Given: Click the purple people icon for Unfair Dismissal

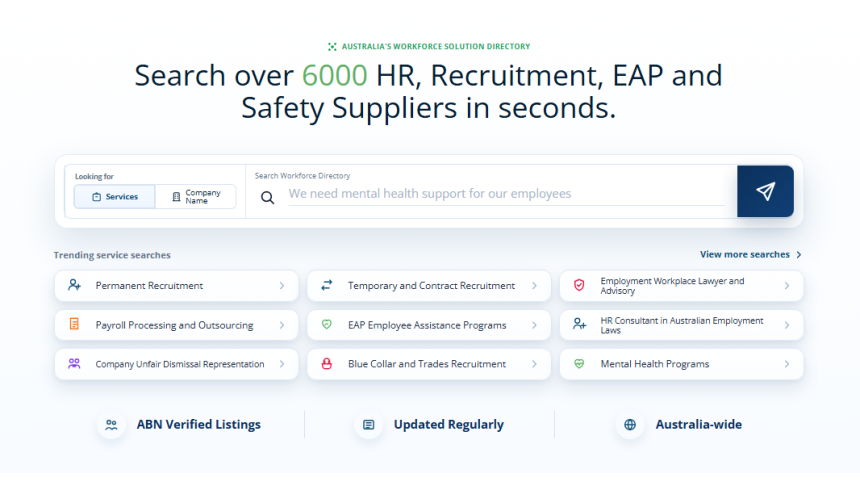Looking at the screenshot, I should click(74, 363).
